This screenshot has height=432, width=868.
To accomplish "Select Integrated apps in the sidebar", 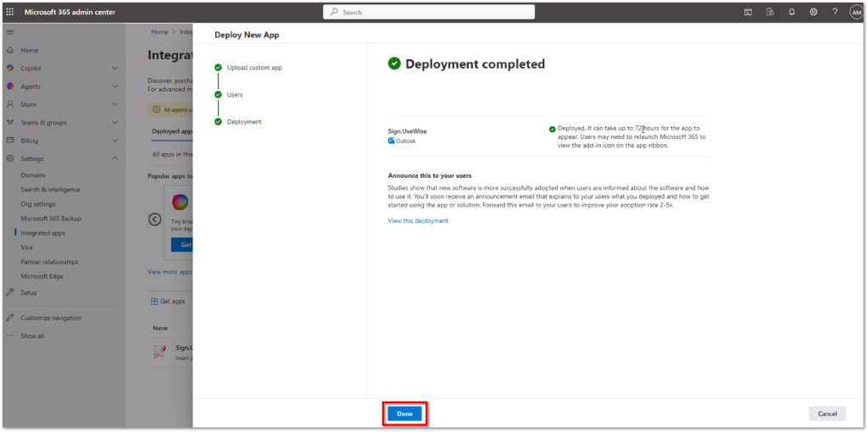I will (x=42, y=233).
